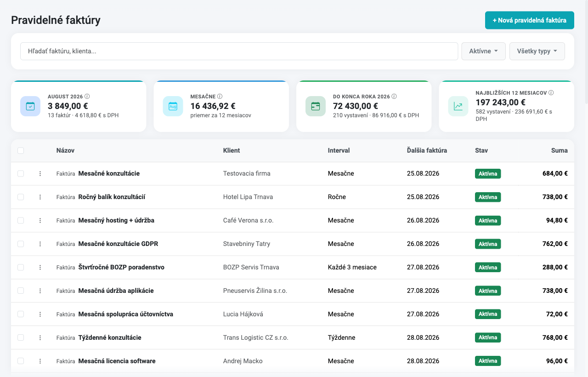Click the amount 94,80 €
588x377 pixels.
[x=557, y=221]
